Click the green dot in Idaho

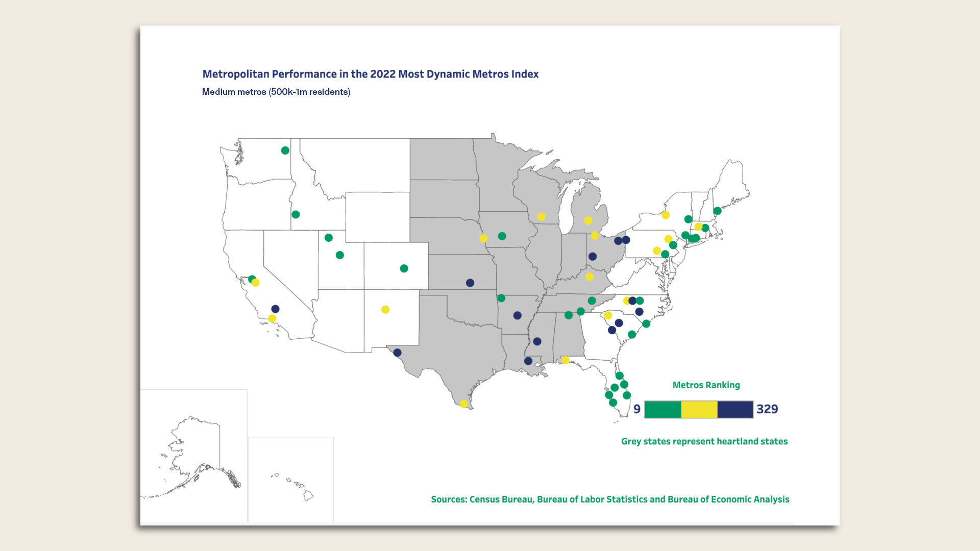(x=296, y=215)
